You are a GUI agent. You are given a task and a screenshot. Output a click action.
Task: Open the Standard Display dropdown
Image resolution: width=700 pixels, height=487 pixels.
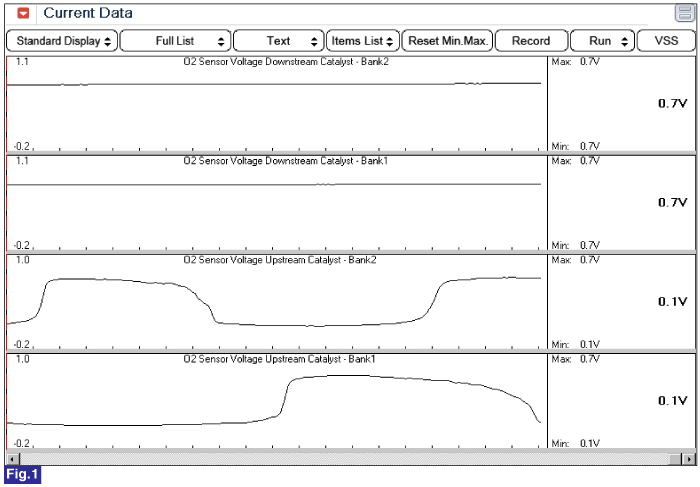click(x=62, y=41)
